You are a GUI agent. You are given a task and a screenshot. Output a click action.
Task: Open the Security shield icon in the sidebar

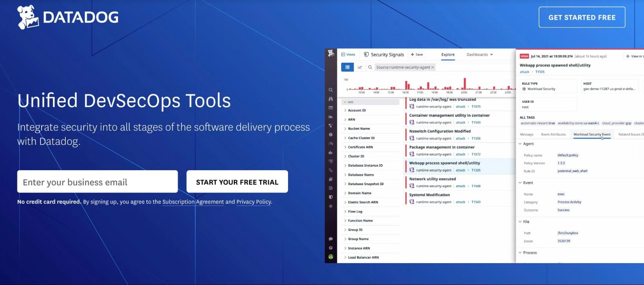pyautogui.click(x=331, y=197)
